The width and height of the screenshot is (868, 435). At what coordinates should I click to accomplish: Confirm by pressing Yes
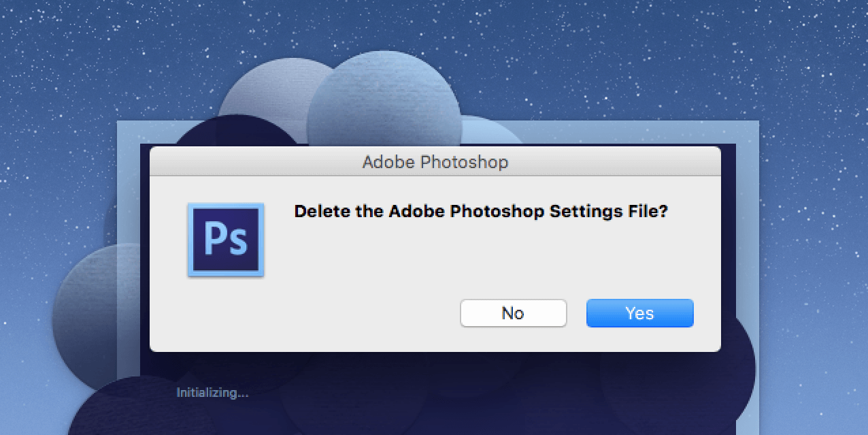click(x=639, y=313)
